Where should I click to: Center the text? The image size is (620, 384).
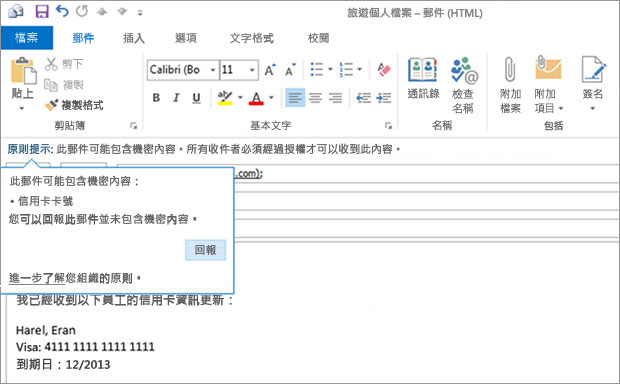click(315, 98)
